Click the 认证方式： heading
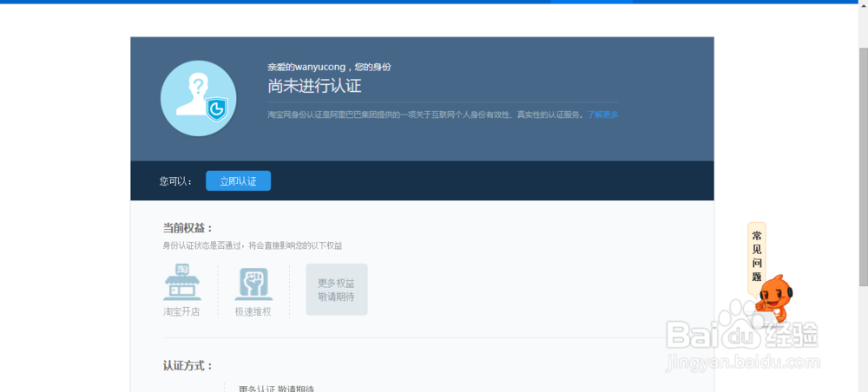This screenshot has width=868, height=392. coord(187,366)
